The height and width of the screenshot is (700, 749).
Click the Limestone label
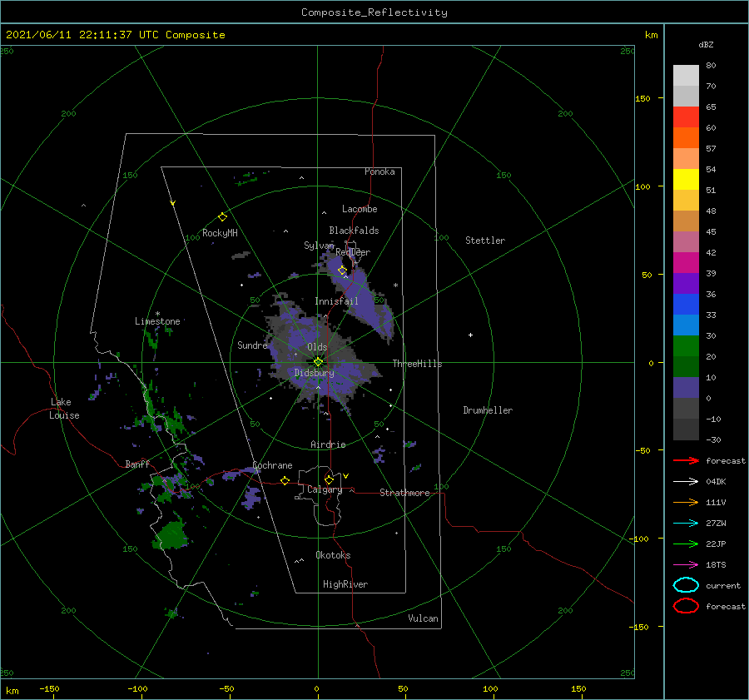157,321
